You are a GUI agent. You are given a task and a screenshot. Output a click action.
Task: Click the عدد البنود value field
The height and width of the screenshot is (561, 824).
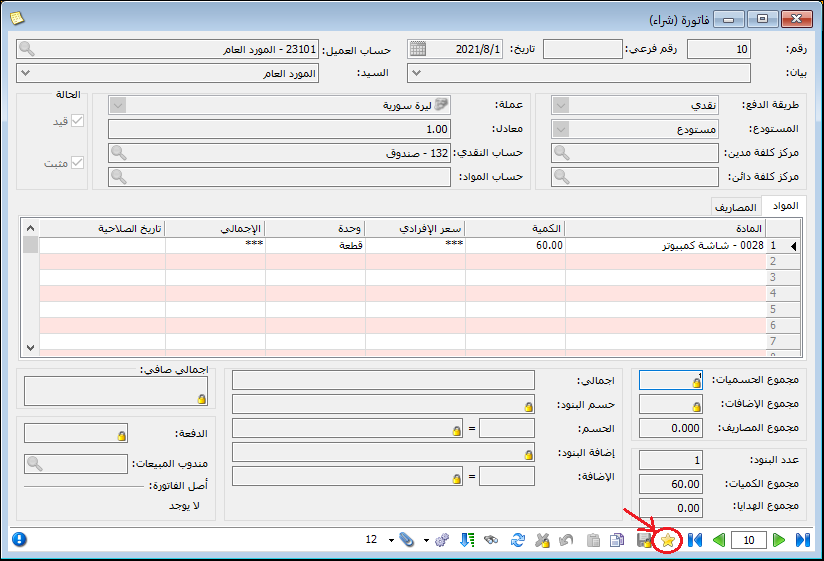(671, 460)
